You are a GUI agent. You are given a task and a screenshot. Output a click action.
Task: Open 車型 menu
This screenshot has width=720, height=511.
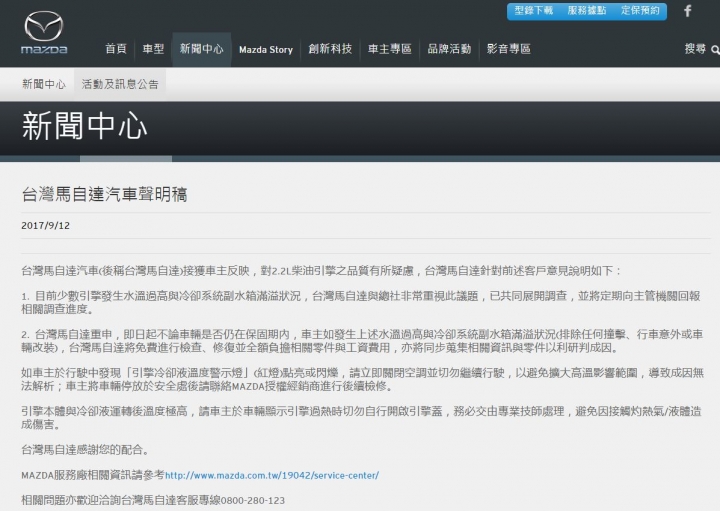coord(153,49)
